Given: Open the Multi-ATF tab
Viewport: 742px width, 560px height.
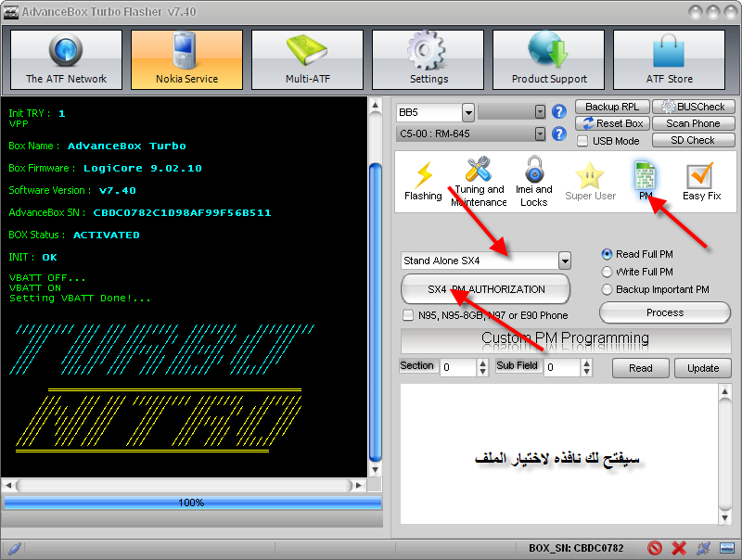Looking at the screenshot, I should click(308, 59).
